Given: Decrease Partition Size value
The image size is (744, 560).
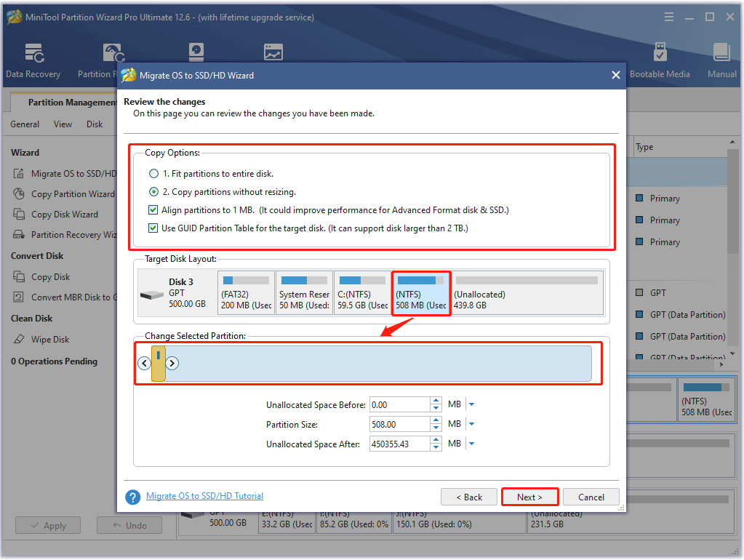Looking at the screenshot, I should click(436, 428).
